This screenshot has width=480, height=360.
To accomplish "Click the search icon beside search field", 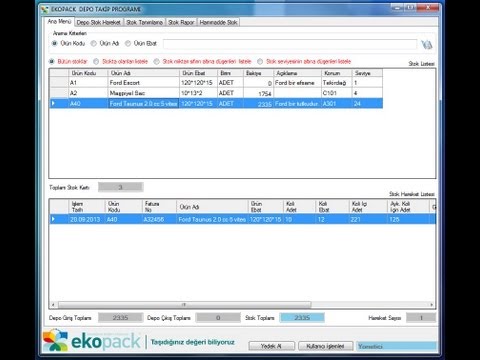I will click(427, 44).
